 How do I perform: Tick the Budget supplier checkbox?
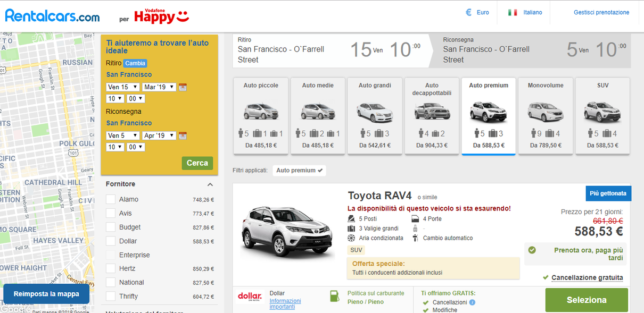[111, 227]
